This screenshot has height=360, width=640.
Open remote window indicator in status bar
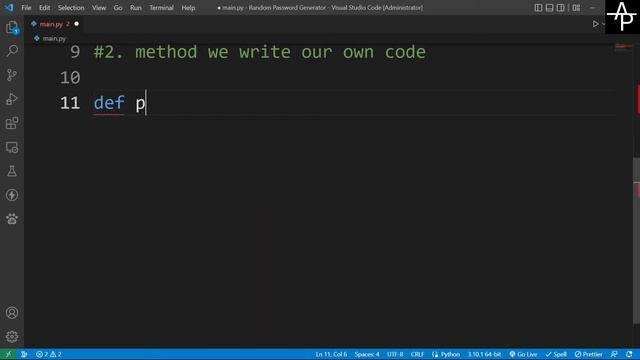coord(8,354)
